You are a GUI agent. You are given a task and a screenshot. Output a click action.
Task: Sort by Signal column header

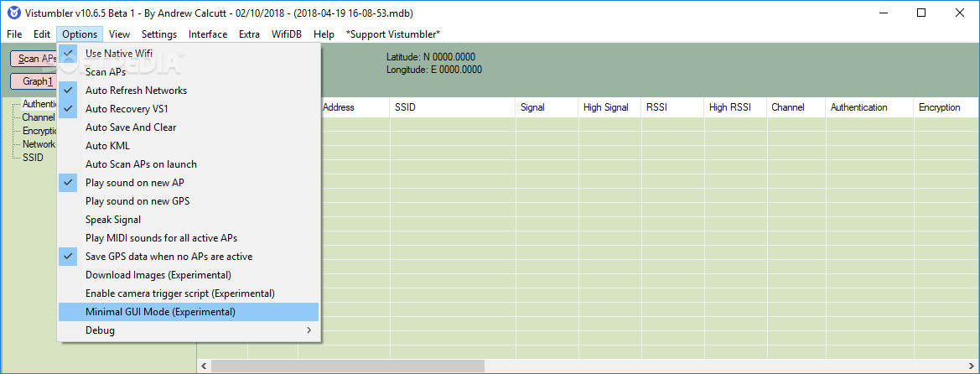pyautogui.click(x=547, y=107)
